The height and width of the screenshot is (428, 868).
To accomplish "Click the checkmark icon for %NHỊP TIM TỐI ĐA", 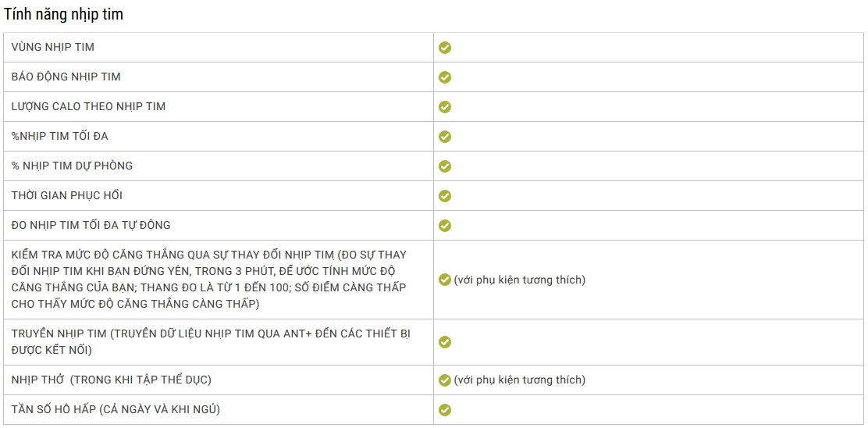I will (x=444, y=136).
